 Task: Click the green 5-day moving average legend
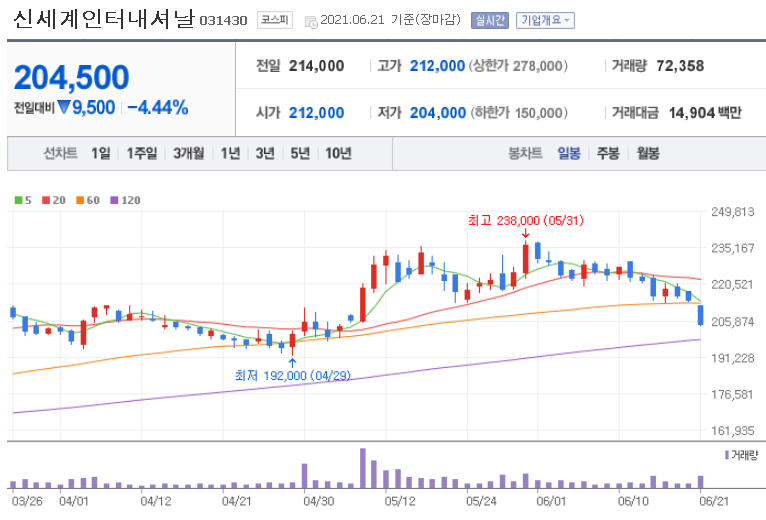tap(23, 200)
